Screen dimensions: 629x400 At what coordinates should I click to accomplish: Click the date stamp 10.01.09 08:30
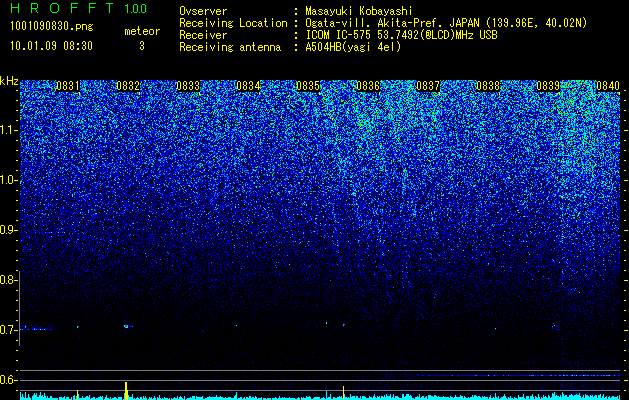pos(51,46)
